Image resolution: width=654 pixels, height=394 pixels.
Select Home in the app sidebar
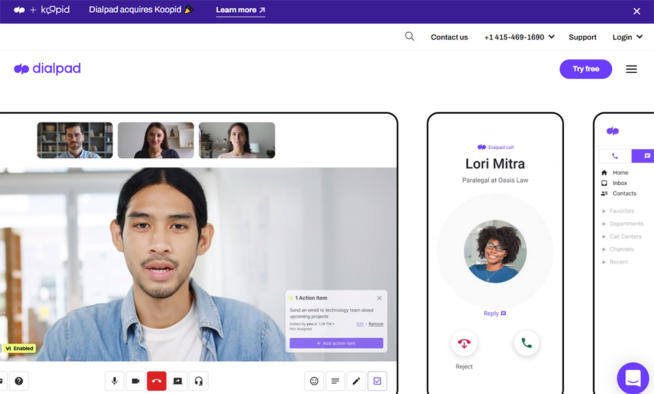615,173
